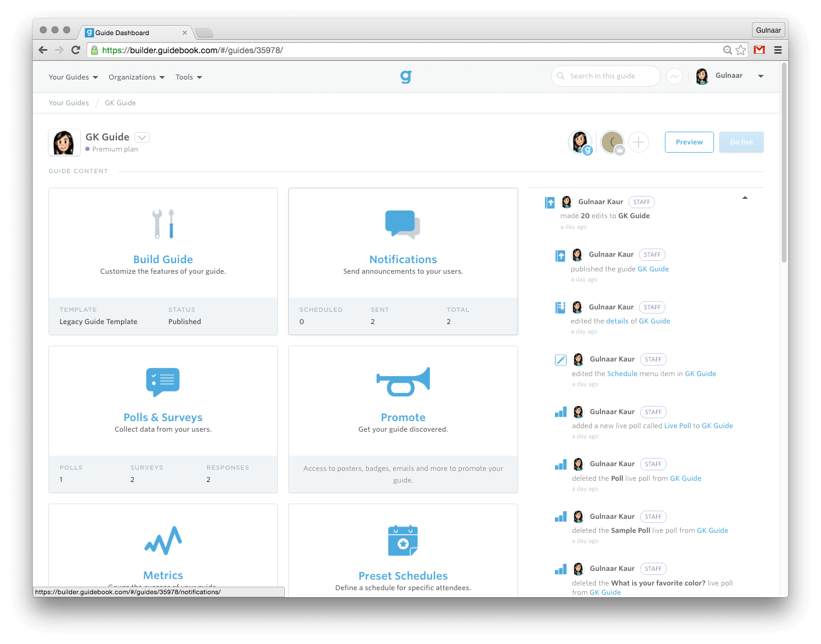Click the Gulnaar Chrome profile button
821x644 pixels.
pos(768,30)
